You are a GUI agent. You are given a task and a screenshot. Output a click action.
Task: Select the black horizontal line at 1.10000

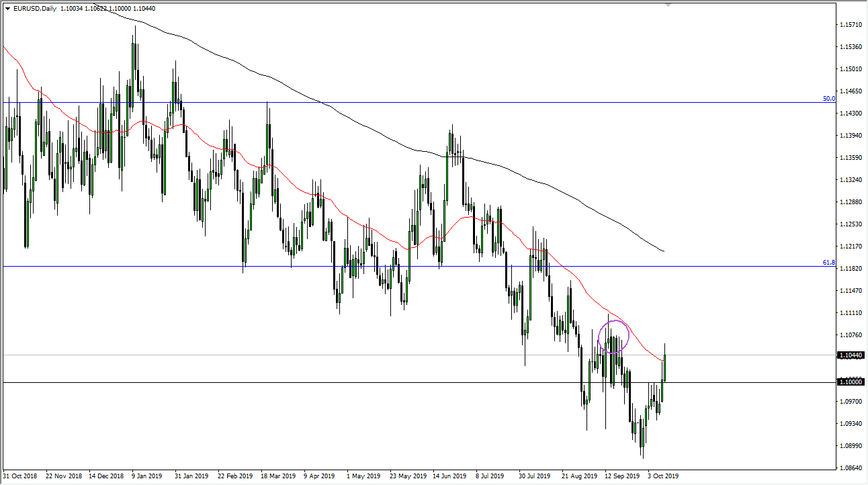tap(269, 381)
